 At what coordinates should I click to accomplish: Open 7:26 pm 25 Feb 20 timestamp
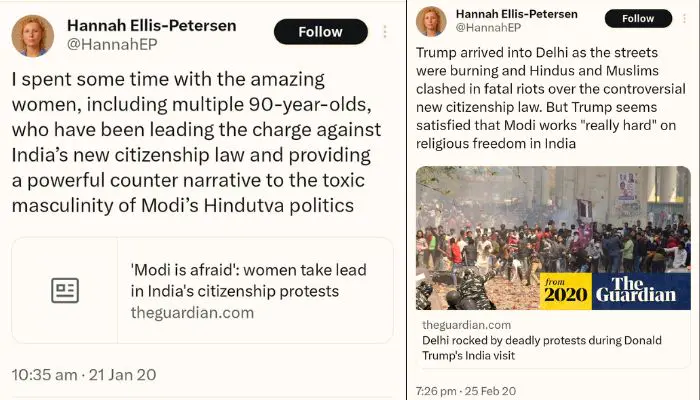point(466,391)
